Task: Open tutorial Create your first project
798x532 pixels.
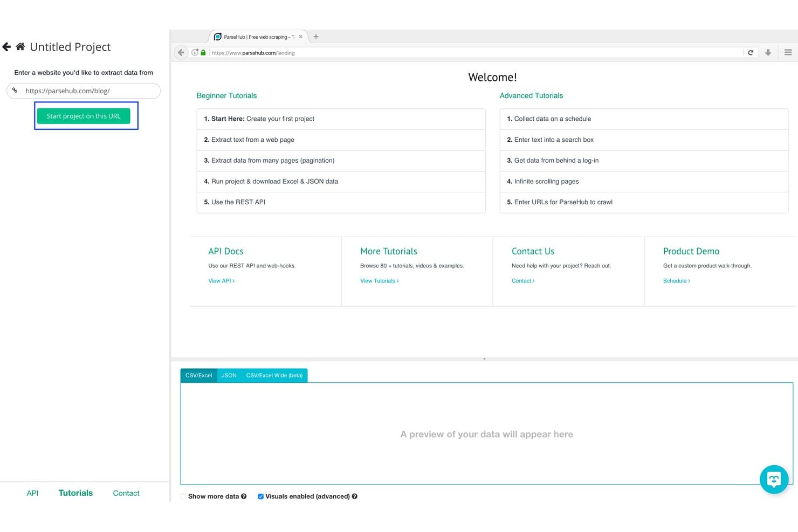Action: pyautogui.click(x=341, y=119)
